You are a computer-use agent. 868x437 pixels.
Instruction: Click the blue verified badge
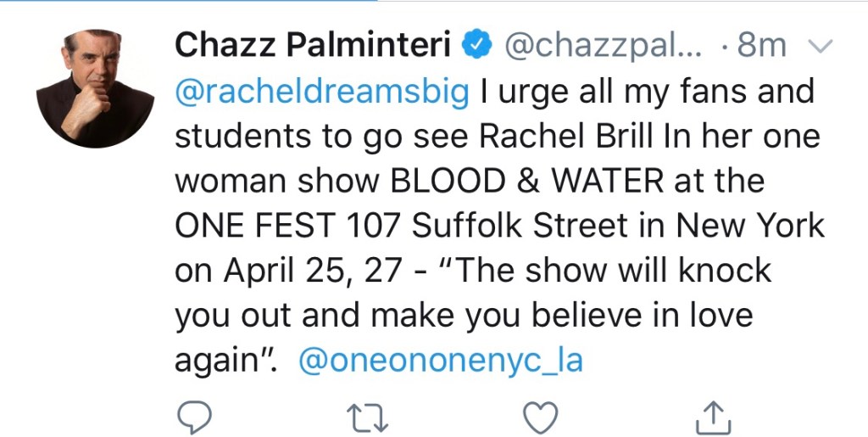point(478,46)
